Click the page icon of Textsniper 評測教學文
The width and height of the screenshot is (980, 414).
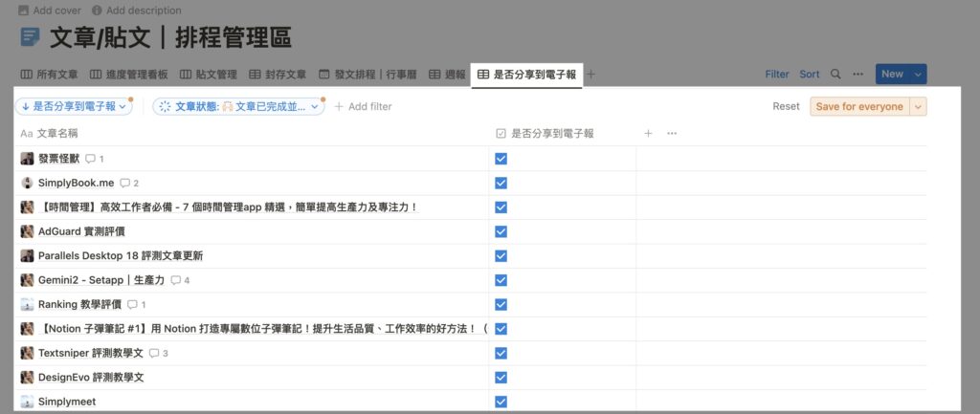coord(27,354)
